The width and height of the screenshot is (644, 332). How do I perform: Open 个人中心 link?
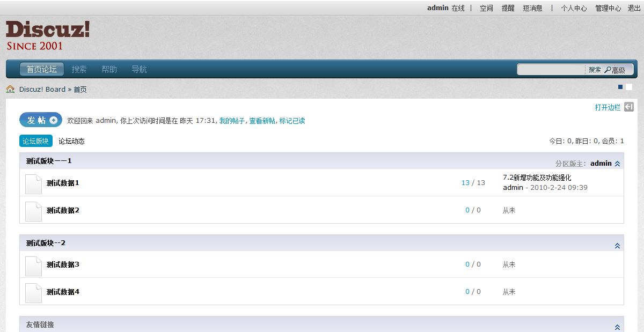(x=574, y=8)
